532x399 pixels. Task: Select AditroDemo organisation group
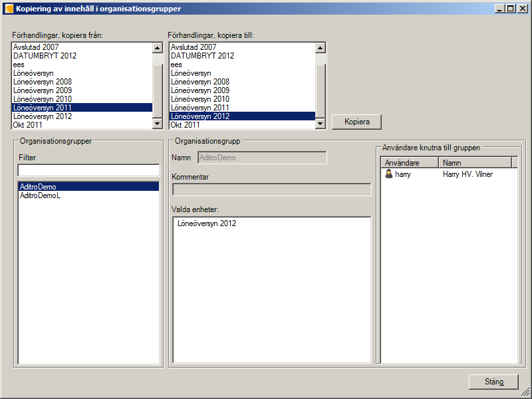pos(88,187)
